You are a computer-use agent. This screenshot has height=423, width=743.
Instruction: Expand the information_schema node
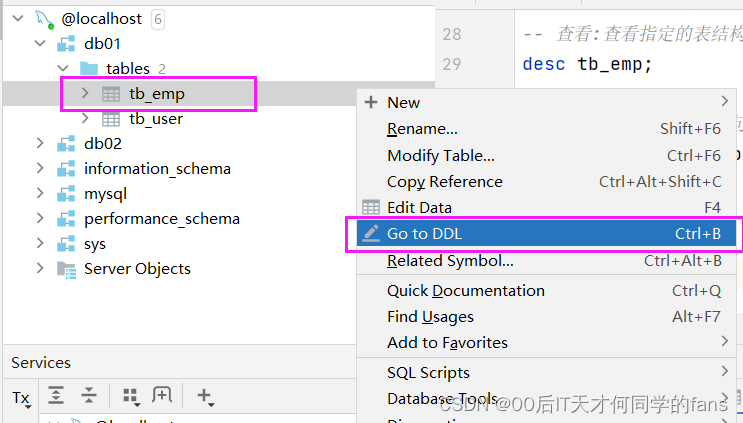coord(40,168)
